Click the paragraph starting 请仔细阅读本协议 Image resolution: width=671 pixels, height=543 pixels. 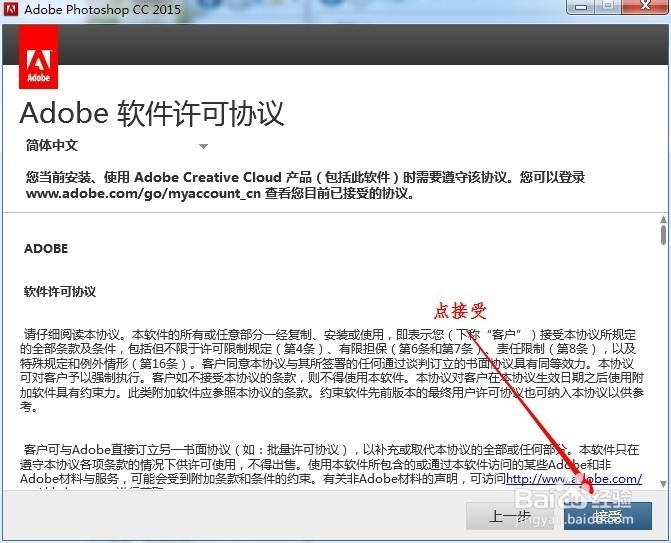(x=332, y=371)
